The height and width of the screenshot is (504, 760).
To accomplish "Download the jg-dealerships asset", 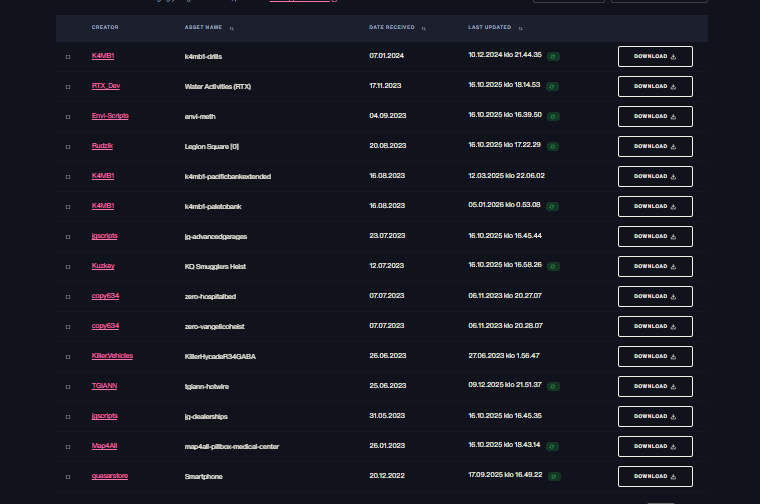I will pyautogui.click(x=655, y=417).
